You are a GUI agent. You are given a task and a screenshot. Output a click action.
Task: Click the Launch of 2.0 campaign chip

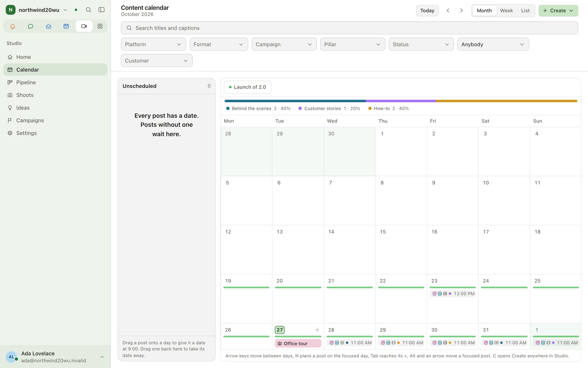(247, 87)
